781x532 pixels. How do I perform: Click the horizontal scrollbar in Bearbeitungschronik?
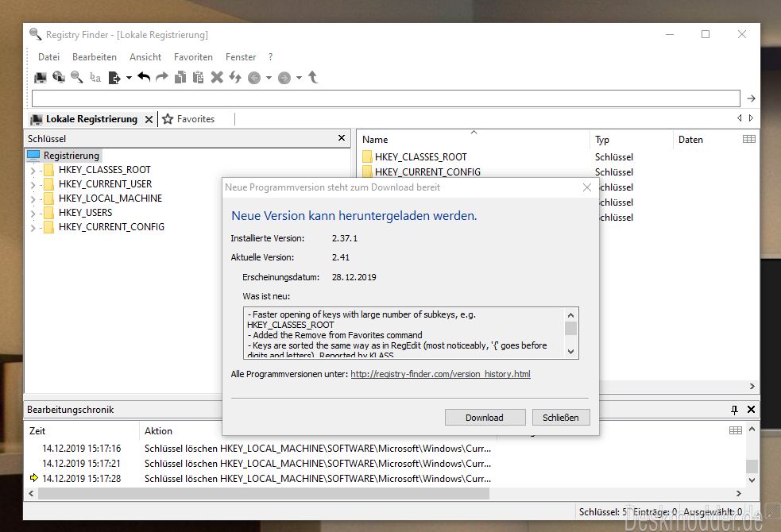tap(264, 494)
